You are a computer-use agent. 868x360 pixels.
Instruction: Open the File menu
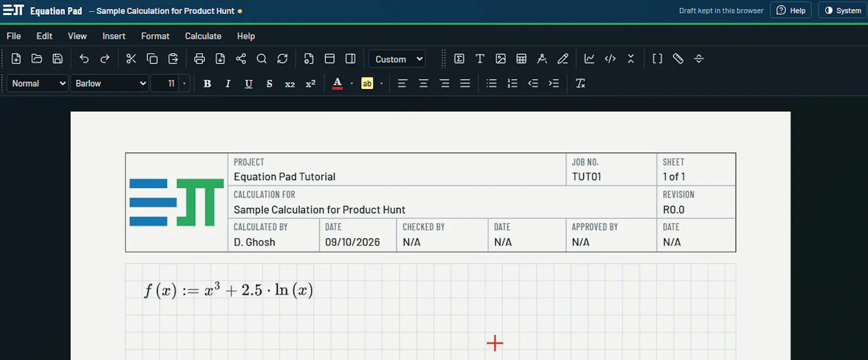pos(14,36)
